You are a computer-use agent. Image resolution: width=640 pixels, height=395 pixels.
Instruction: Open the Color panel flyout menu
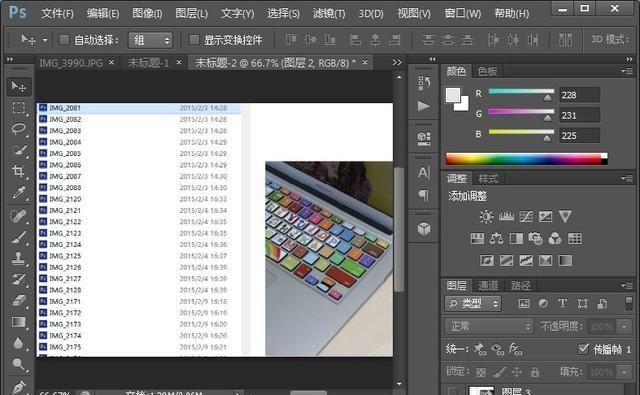tap(627, 71)
